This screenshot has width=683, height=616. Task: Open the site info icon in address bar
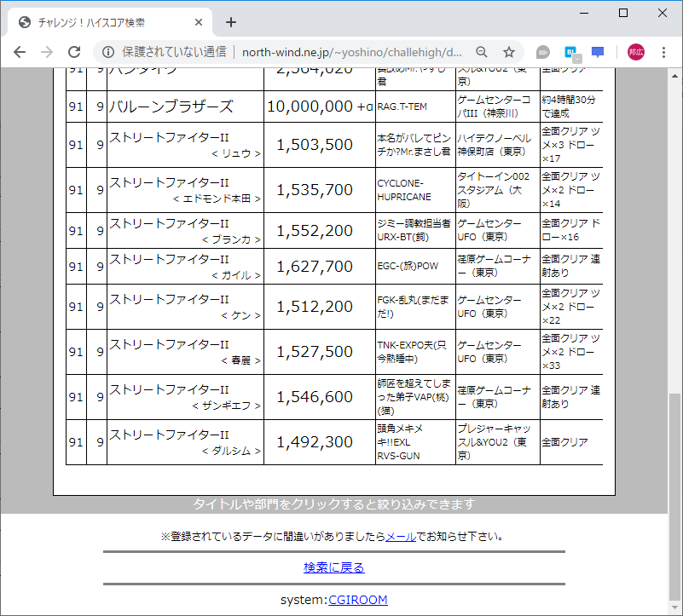(108, 52)
